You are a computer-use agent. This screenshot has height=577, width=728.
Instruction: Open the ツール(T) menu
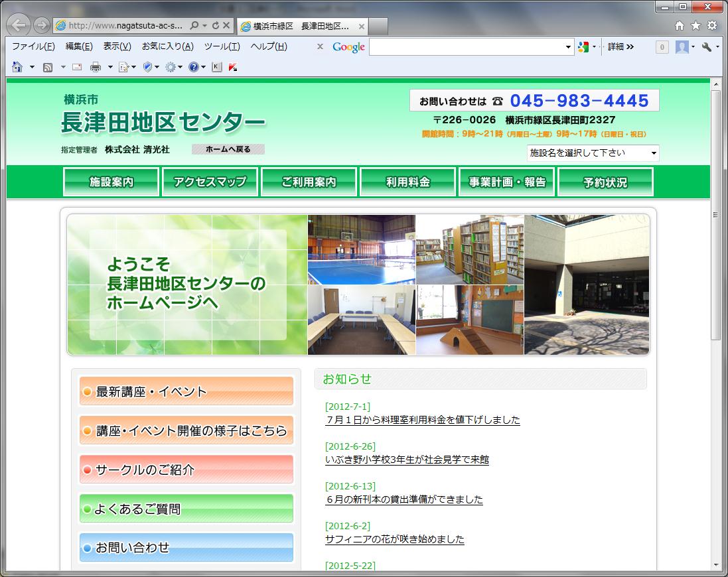222,46
